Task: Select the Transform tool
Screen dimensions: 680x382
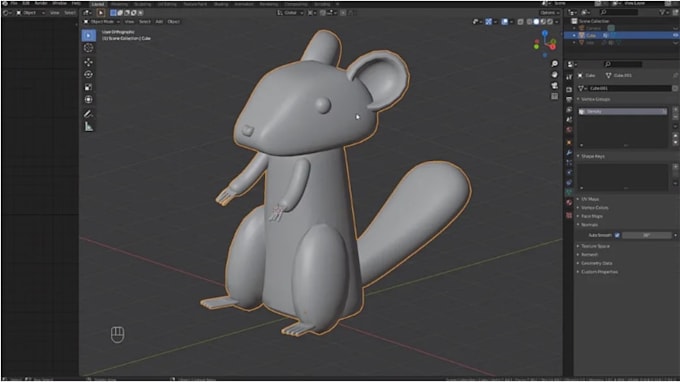Action: click(x=88, y=100)
